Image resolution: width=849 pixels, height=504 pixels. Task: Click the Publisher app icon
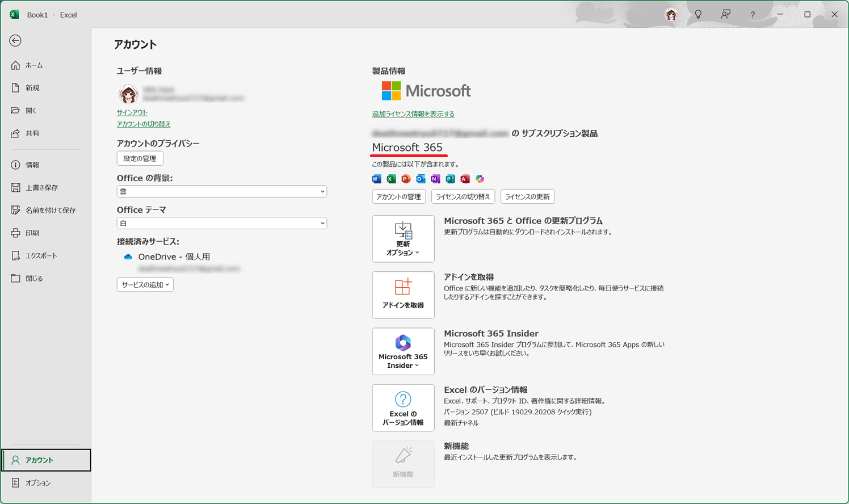[451, 179]
